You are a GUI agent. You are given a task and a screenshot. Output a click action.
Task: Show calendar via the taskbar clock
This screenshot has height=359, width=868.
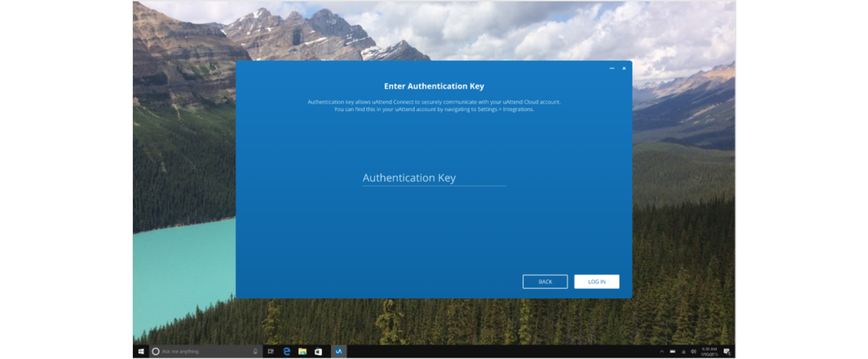pos(709,351)
